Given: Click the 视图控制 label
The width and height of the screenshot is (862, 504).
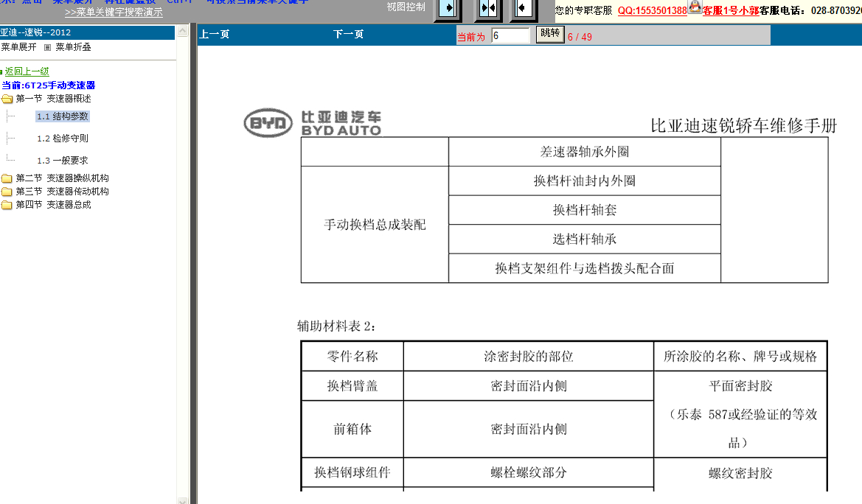Looking at the screenshot, I should 406,7.
